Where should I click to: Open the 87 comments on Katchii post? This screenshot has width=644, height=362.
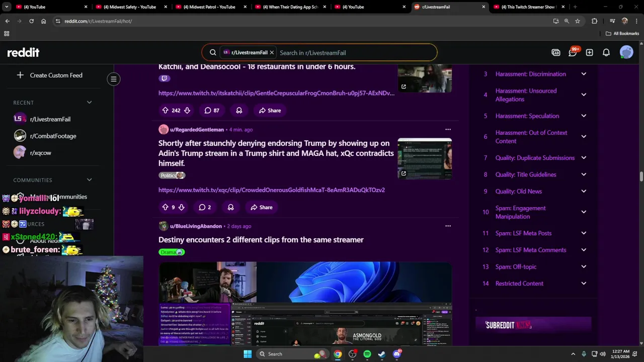click(212, 110)
